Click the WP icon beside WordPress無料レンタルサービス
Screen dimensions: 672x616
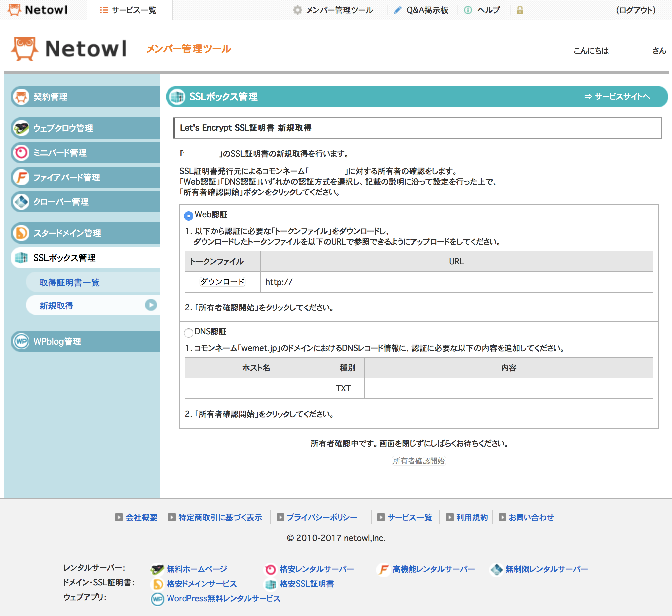pos(157,599)
